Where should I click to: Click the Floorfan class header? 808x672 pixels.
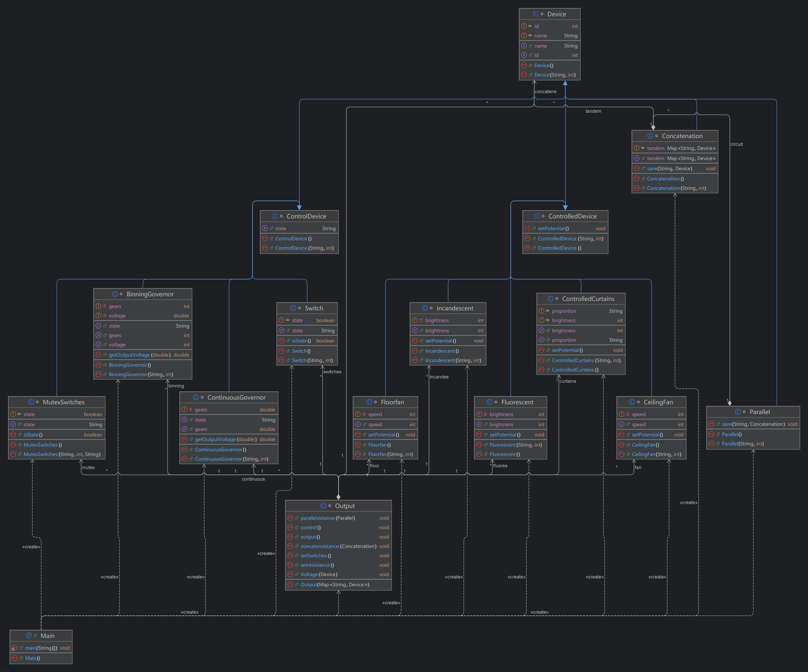[x=392, y=402]
